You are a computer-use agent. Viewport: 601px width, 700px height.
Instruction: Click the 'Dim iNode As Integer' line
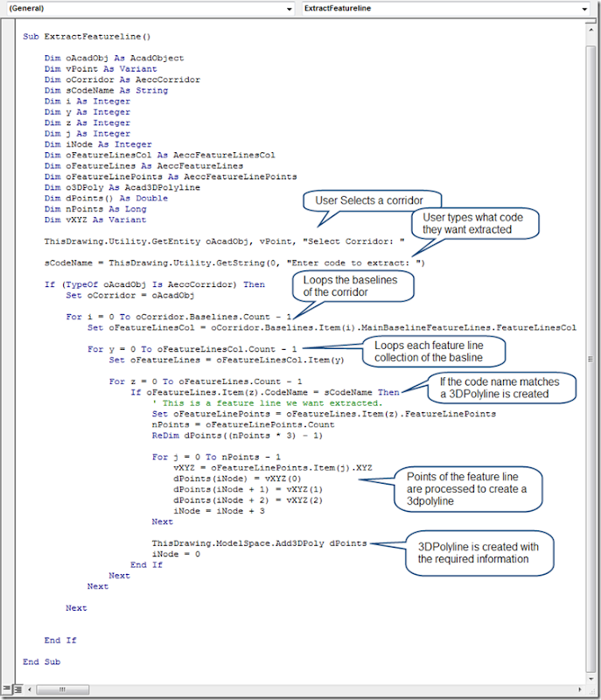[98, 144]
